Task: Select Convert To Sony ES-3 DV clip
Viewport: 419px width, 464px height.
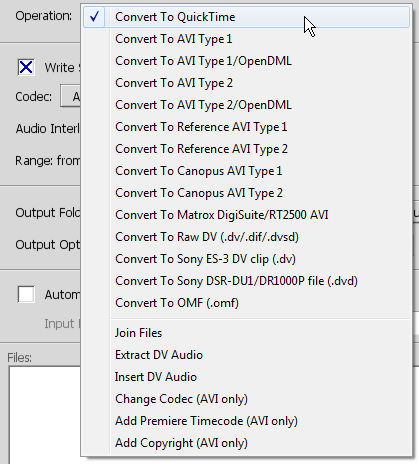Action: tap(246, 259)
